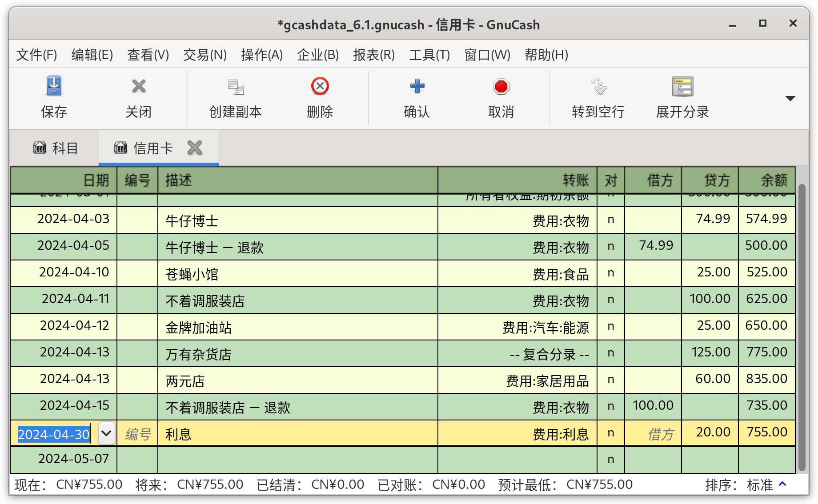Click the Save toolbar icon

54,86
